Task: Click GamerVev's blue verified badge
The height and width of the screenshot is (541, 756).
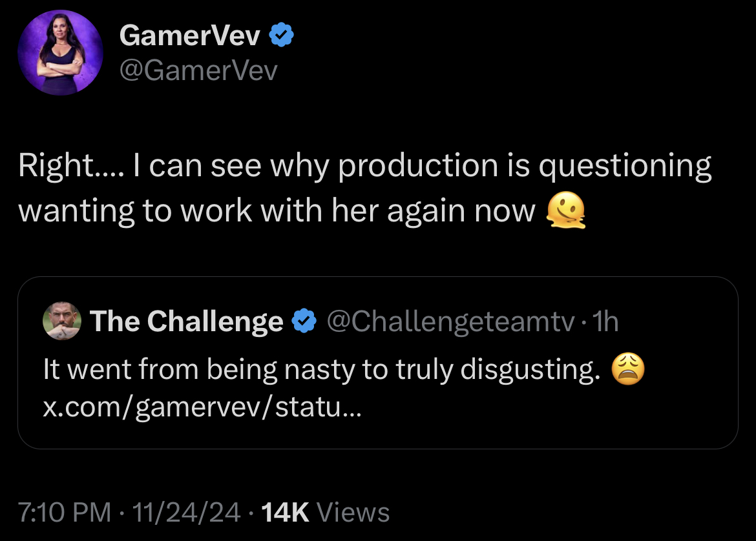Action: click(281, 35)
